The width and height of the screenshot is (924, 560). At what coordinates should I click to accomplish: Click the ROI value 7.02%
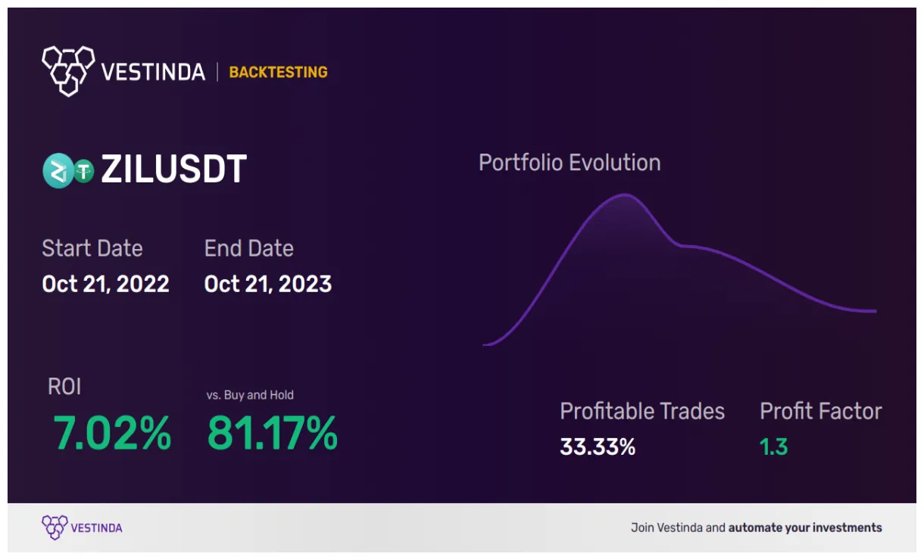tap(112, 434)
